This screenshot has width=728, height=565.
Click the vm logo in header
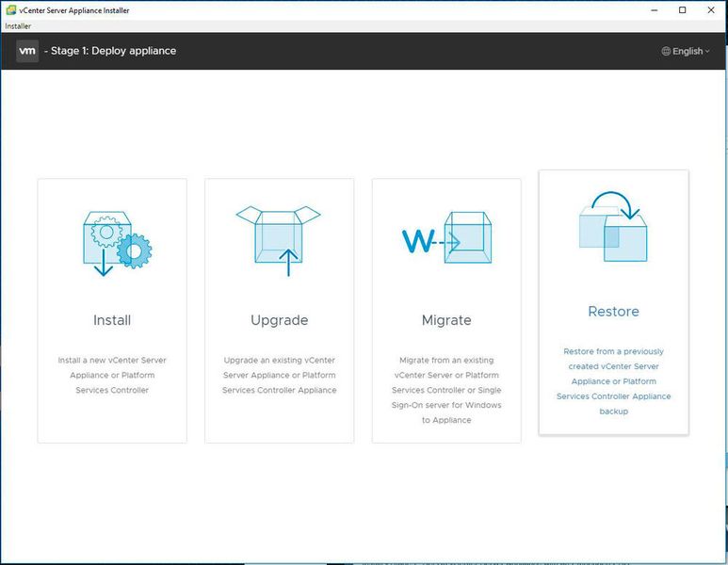click(x=27, y=51)
